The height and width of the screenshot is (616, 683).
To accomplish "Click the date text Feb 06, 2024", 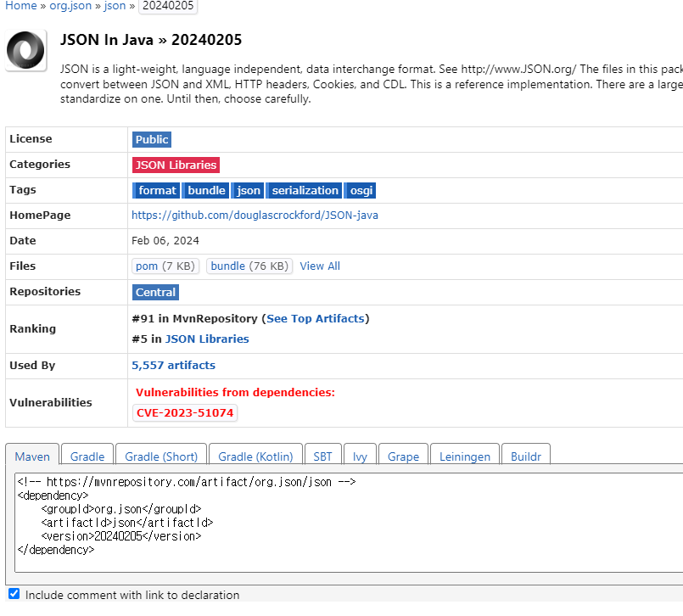I will point(165,241).
